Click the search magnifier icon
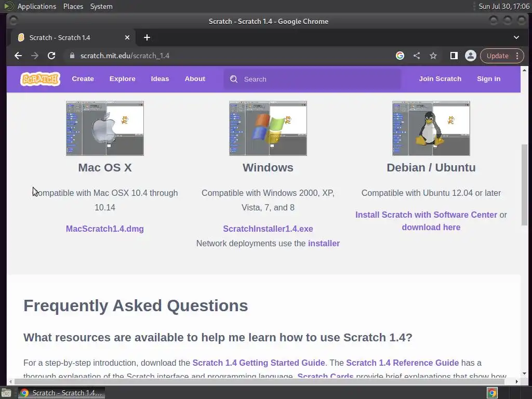 pyautogui.click(x=234, y=79)
